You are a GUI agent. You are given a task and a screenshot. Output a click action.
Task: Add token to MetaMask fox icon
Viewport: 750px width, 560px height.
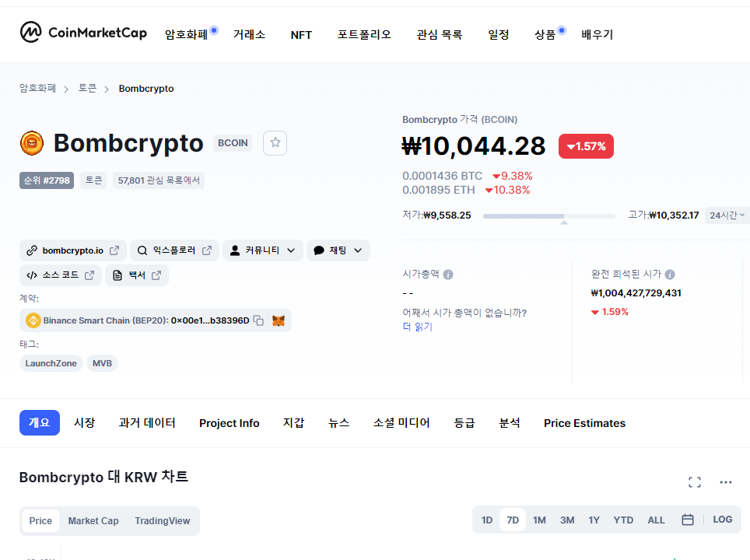pyautogui.click(x=279, y=320)
